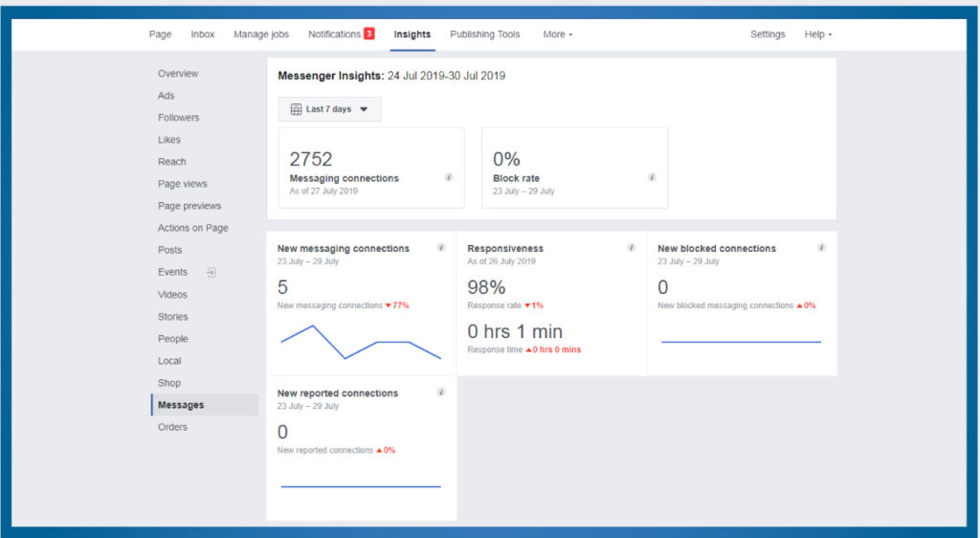Expand the More menu in top bar

pos(558,34)
